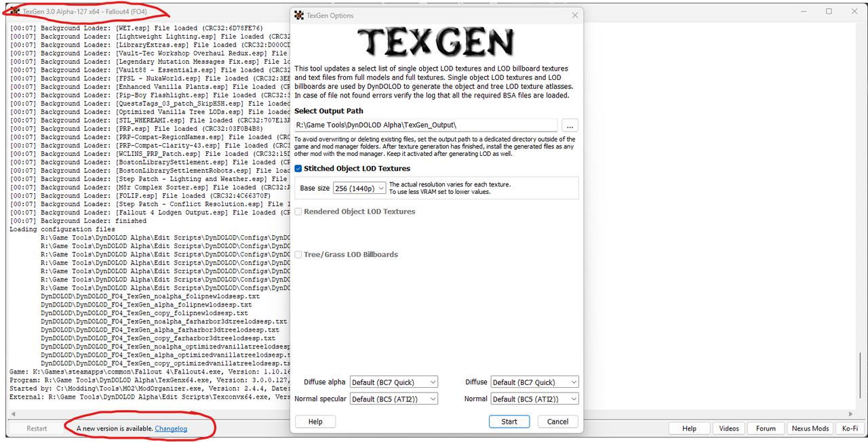
Task: Click the Restart button in main window
Action: pos(37,428)
